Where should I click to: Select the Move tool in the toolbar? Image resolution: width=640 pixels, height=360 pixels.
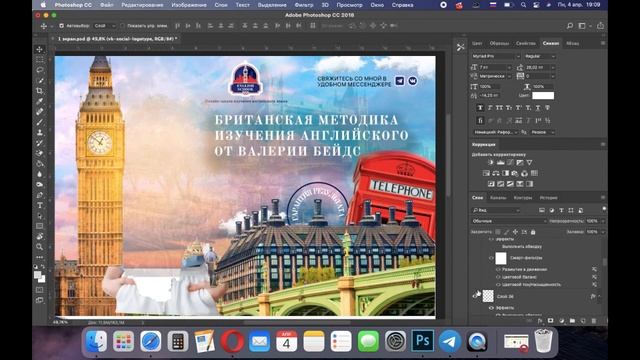click(x=40, y=49)
